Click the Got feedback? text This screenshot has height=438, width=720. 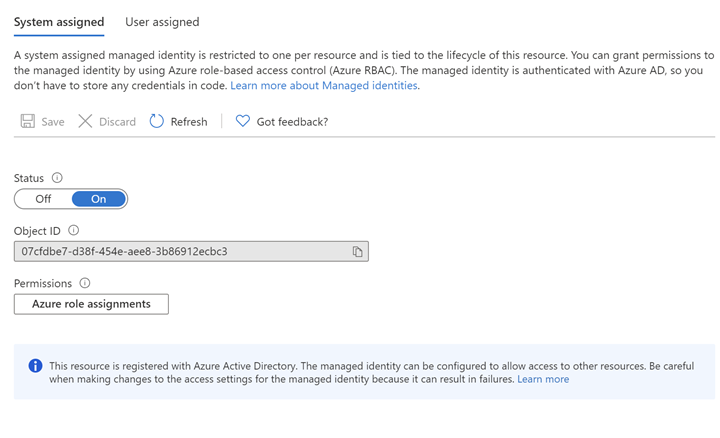pos(292,122)
